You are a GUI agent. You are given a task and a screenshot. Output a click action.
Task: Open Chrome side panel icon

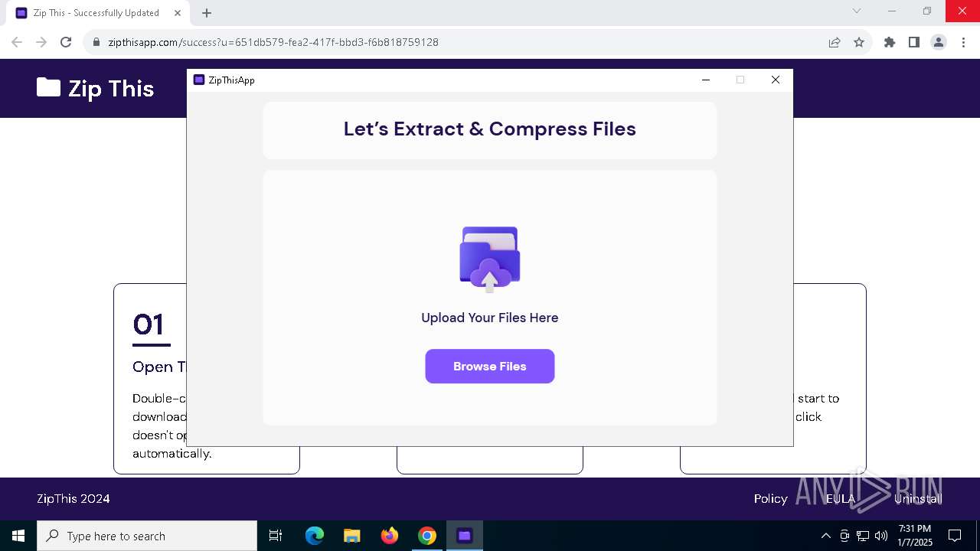pyautogui.click(x=914, y=42)
